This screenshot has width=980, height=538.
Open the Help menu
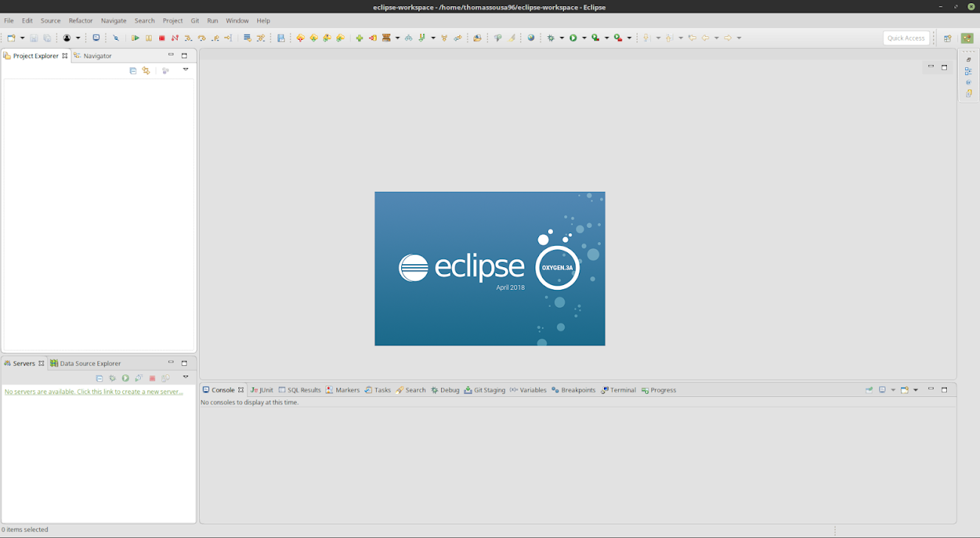coord(263,21)
